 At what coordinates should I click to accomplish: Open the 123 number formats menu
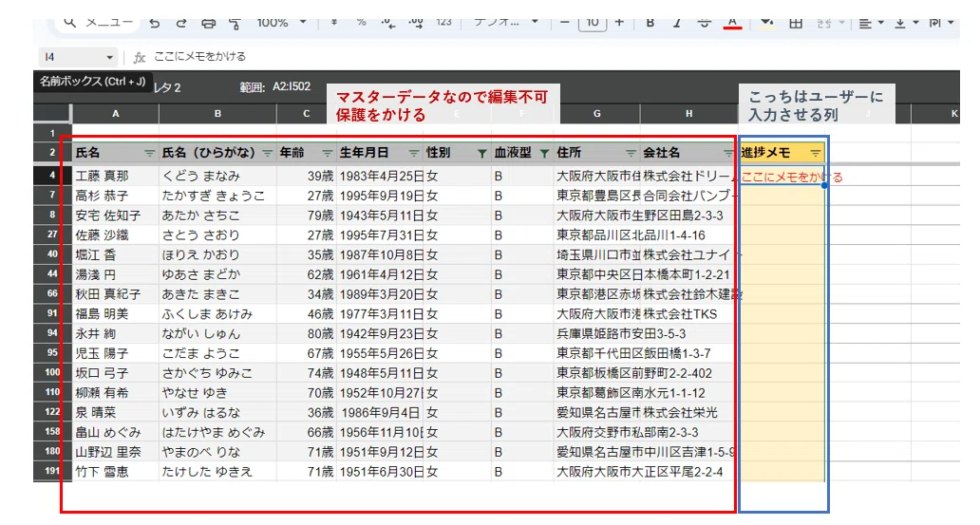click(443, 23)
